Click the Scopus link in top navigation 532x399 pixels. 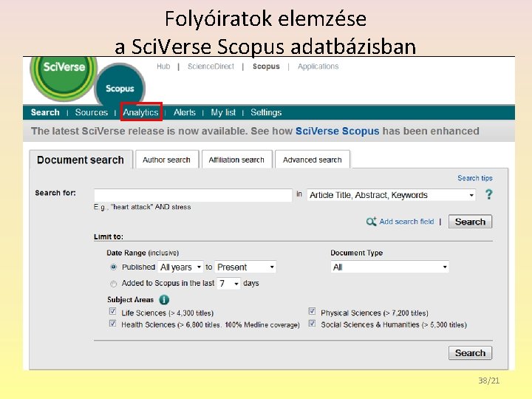click(266, 66)
